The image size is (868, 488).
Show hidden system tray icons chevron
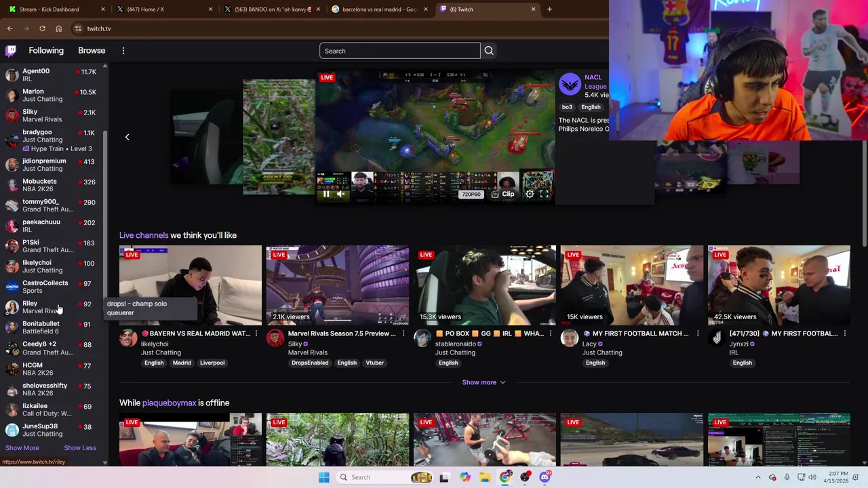tap(757, 477)
